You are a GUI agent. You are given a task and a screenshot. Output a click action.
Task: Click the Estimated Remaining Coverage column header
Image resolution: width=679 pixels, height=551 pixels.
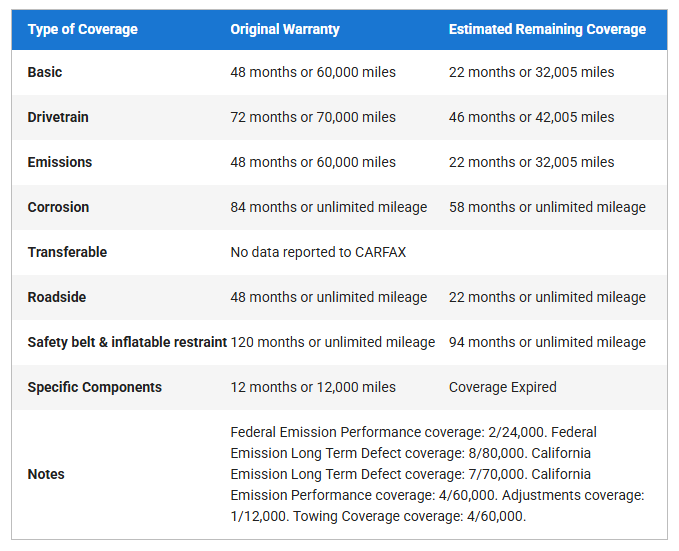[547, 30]
